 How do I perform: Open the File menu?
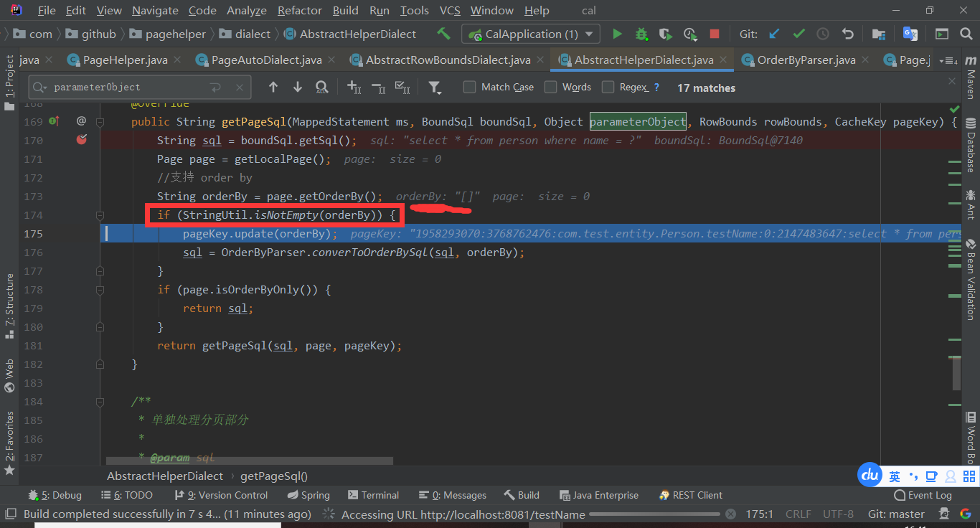click(47, 10)
